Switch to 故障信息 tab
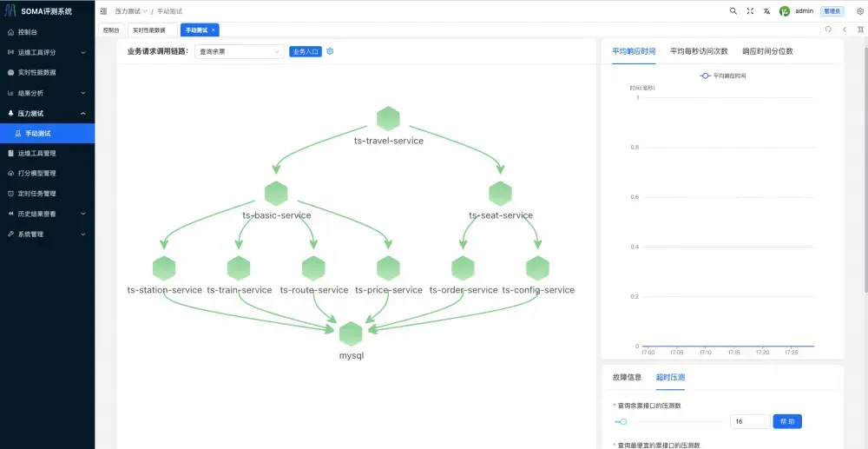 pyautogui.click(x=627, y=377)
